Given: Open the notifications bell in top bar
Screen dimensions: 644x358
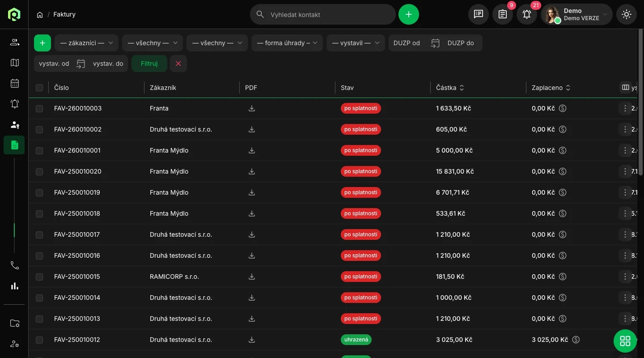Looking at the screenshot, I should click(x=527, y=14).
